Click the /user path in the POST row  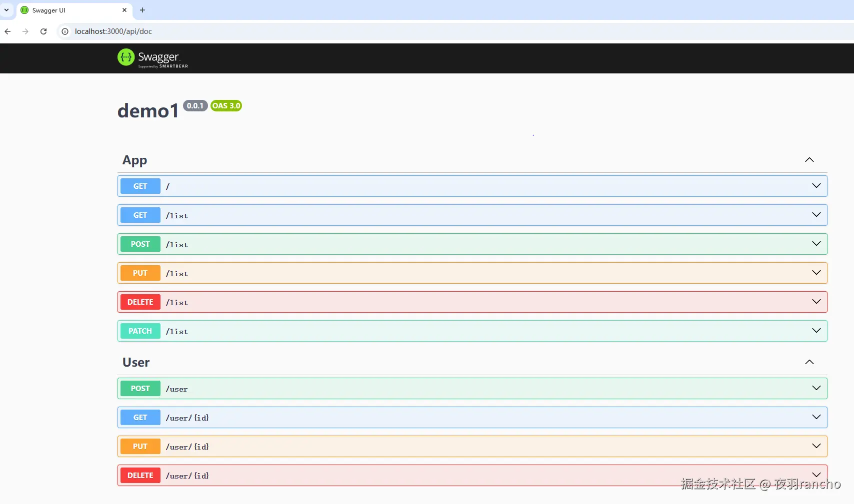pyautogui.click(x=177, y=389)
